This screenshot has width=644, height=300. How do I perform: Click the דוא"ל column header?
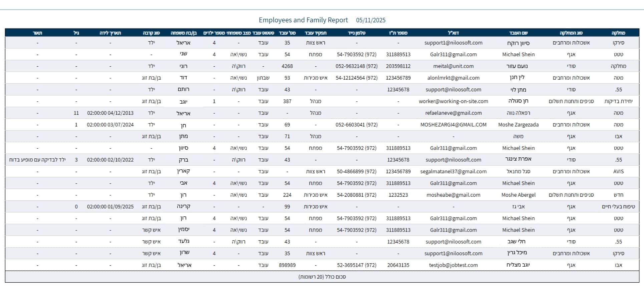[x=453, y=33]
